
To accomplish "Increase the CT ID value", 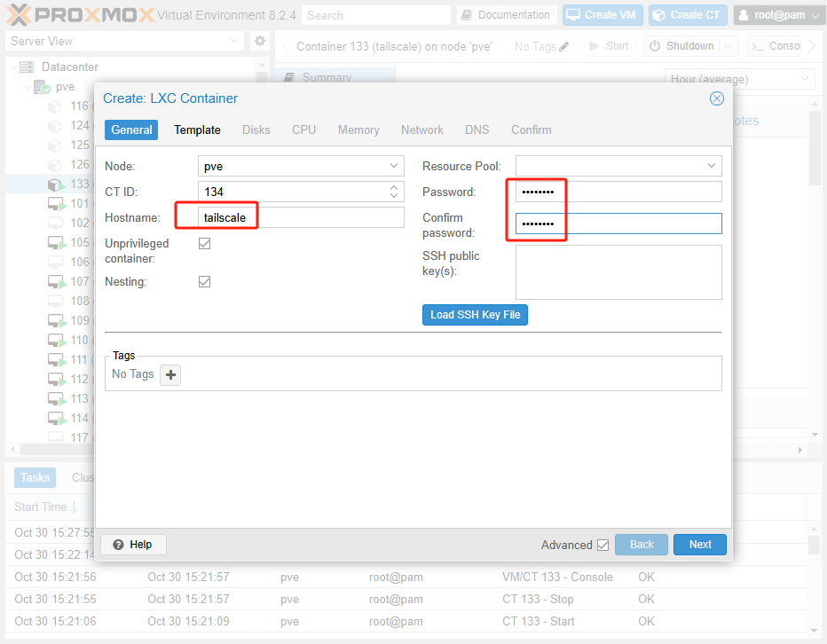I will click(x=394, y=187).
